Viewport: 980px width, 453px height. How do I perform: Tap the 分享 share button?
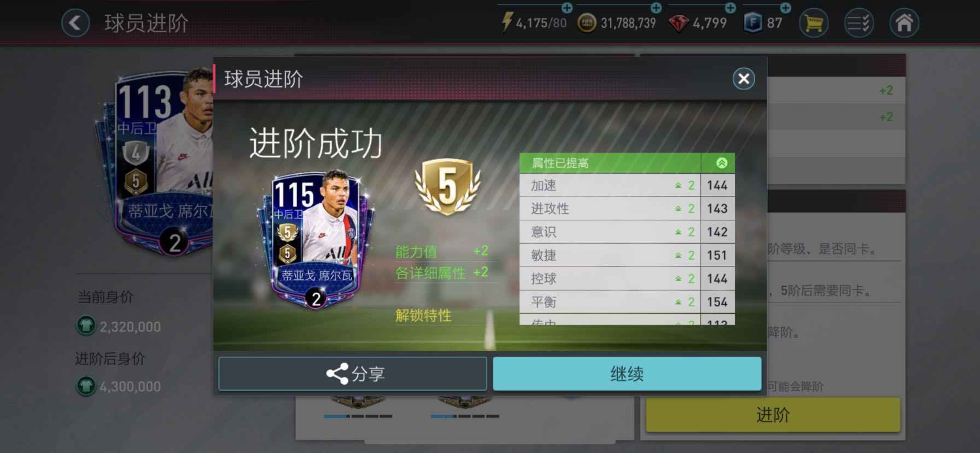353,374
